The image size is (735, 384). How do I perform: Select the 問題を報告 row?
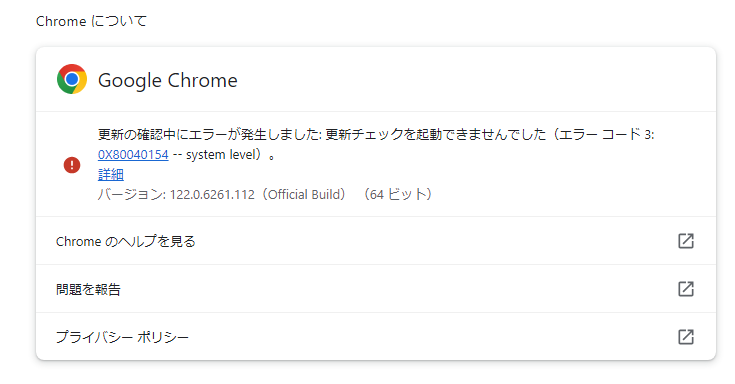tap(376, 289)
